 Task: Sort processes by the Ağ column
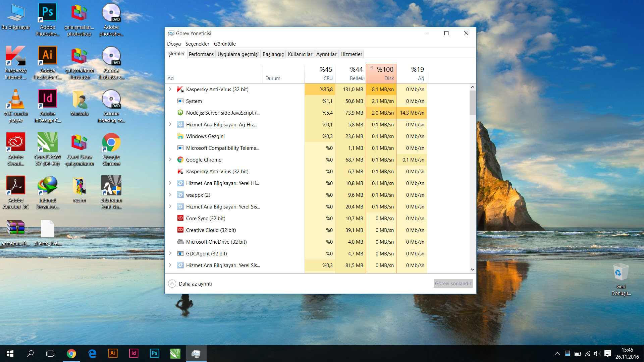pyautogui.click(x=412, y=73)
